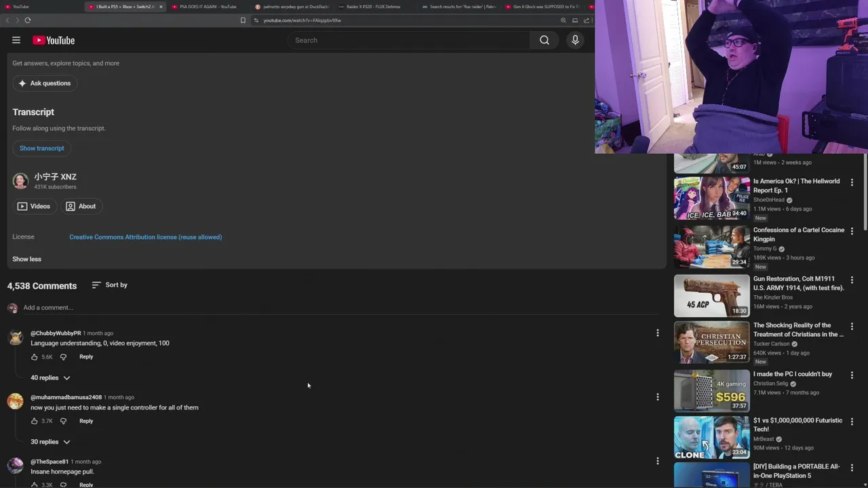The height and width of the screenshot is (488, 868).
Task: Like the @ChubbyWubbyPR comment
Action: point(35,357)
